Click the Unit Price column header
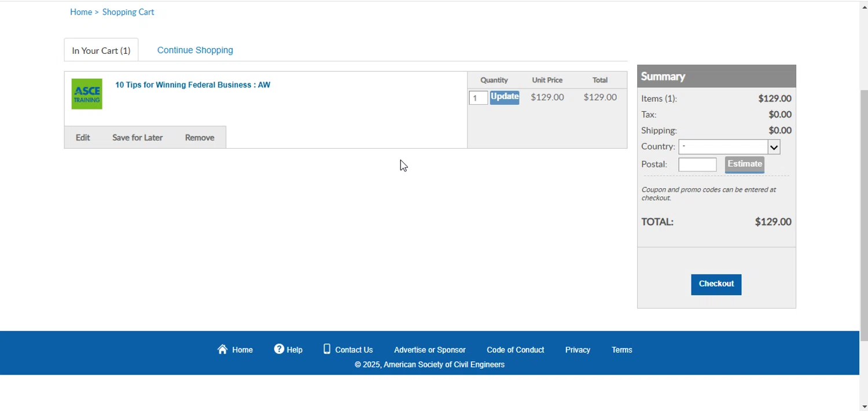Screen dimensions: 868x411 pos(547,80)
